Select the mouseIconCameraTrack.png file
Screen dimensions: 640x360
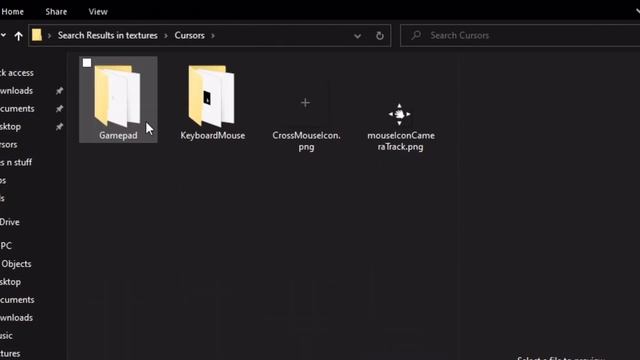pos(400,127)
